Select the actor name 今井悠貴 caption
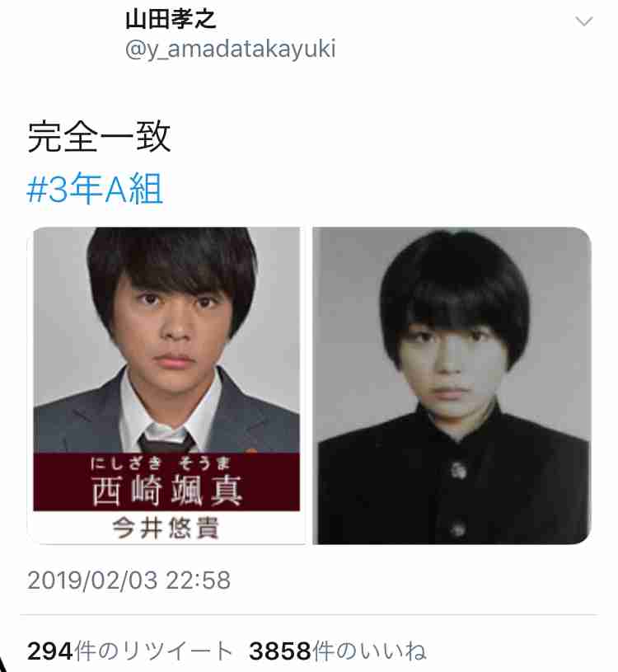The image size is (618, 672). pos(166,528)
